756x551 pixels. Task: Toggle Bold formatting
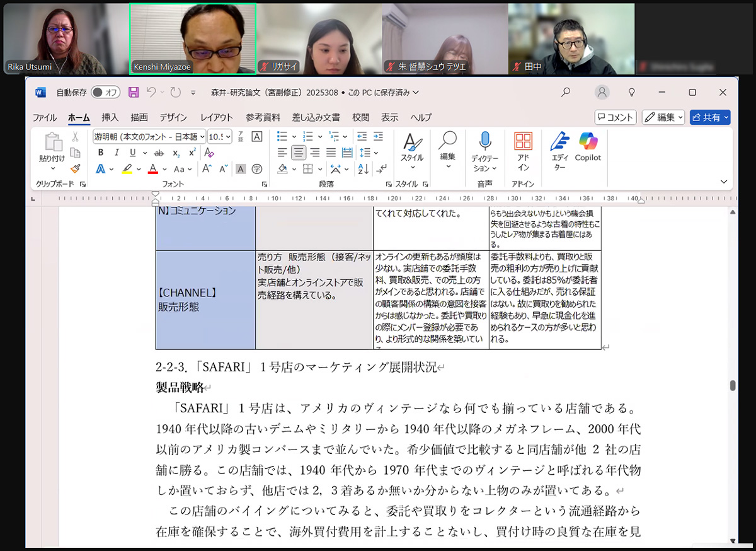tap(101, 153)
